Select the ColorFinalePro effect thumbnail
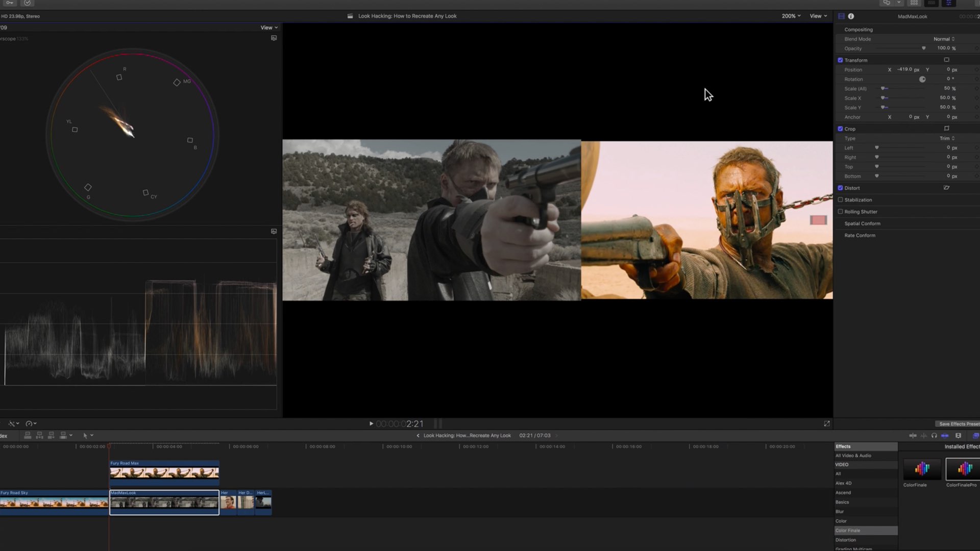 coord(963,468)
